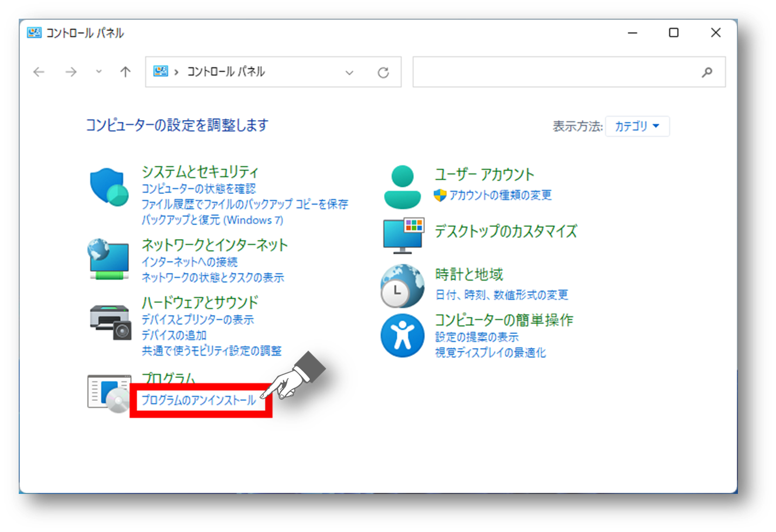Screen dimensions: 776x532
Task: Open デスクトップのカスタマイズ category
Action: [506, 231]
